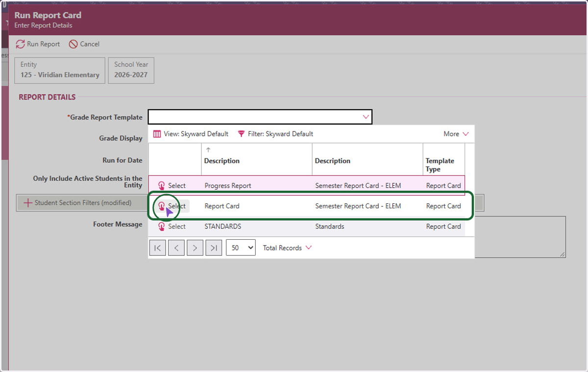The height and width of the screenshot is (372, 588).
Task: Click the View columns icon
Action: pyautogui.click(x=157, y=134)
